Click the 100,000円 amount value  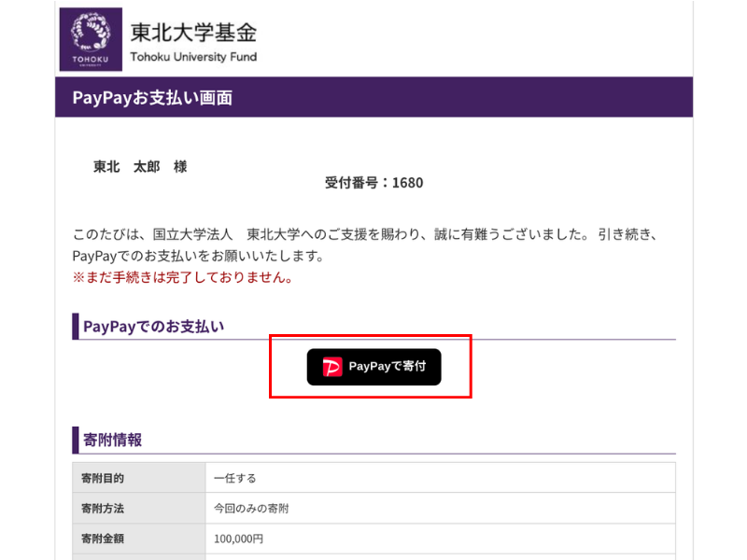coord(238,539)
